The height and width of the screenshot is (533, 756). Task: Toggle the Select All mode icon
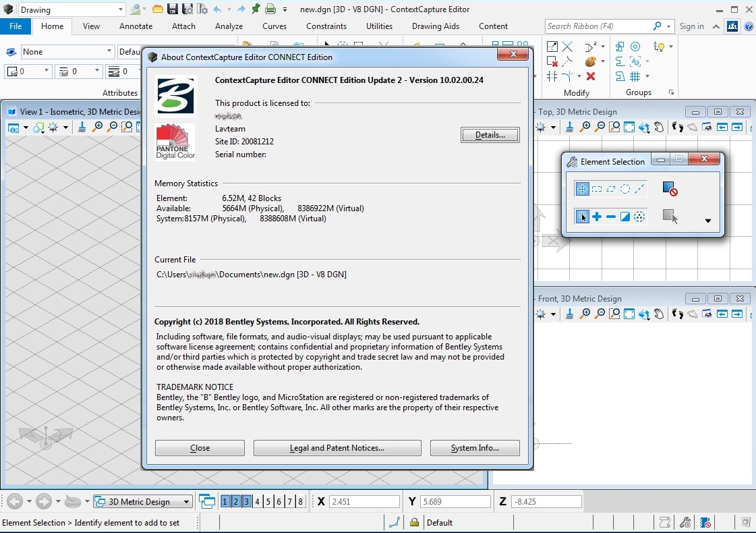(x=639, y=217)
